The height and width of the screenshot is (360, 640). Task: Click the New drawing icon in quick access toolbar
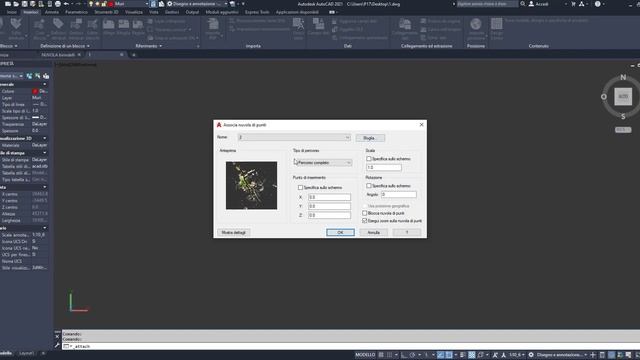pyautogui.click(x=8, y=4)
